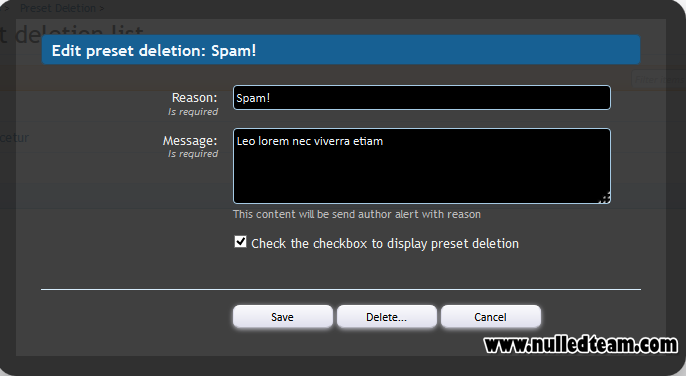
Task: Click the Message textarea resize grip
Action: tap(605, 198)
